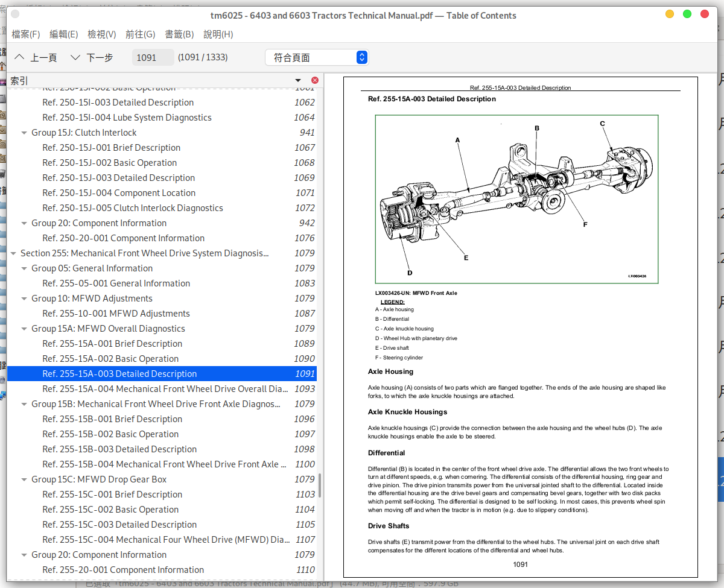Open the 檢視(V) menu
This screenshot has width=724, height=588.
[102, 34]
